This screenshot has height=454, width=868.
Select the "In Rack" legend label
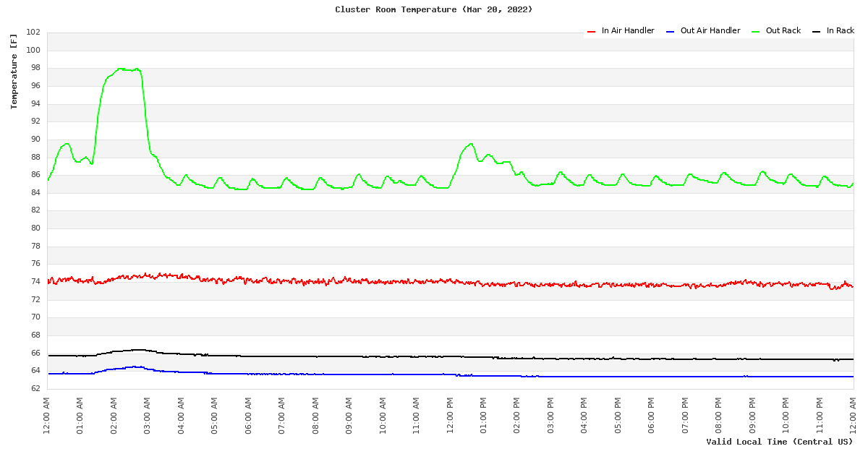[841, 31]
